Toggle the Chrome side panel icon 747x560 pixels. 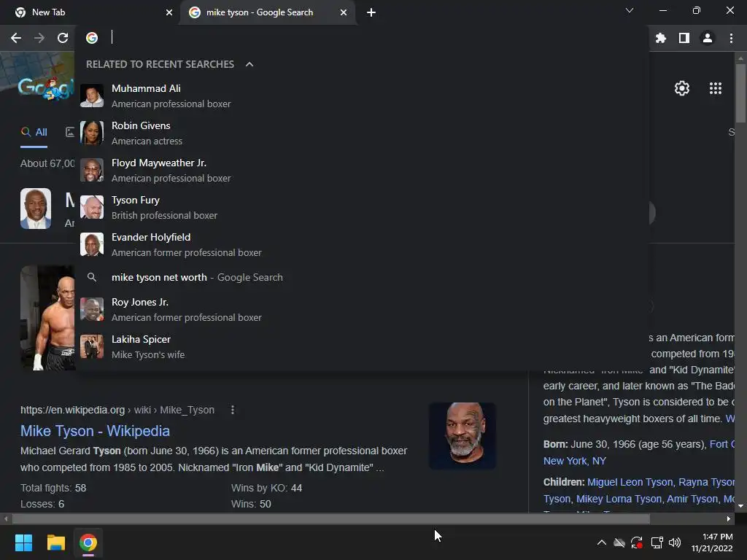point(684,38)
